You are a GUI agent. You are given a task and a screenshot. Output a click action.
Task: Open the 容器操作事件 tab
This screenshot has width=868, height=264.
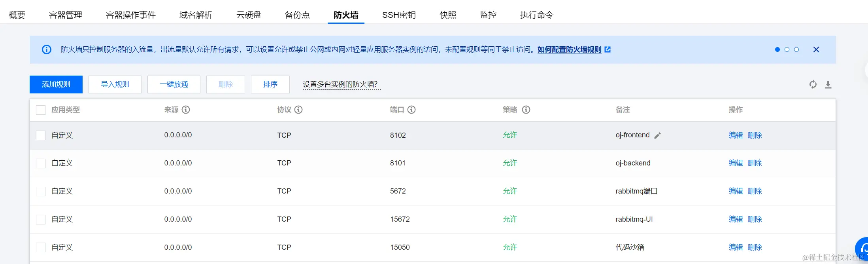[131, 15]
